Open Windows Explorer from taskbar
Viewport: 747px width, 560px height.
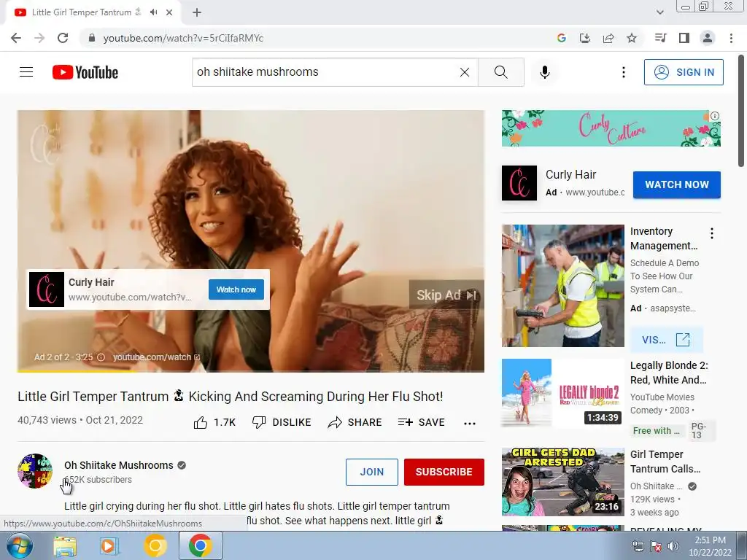[65, 545]
